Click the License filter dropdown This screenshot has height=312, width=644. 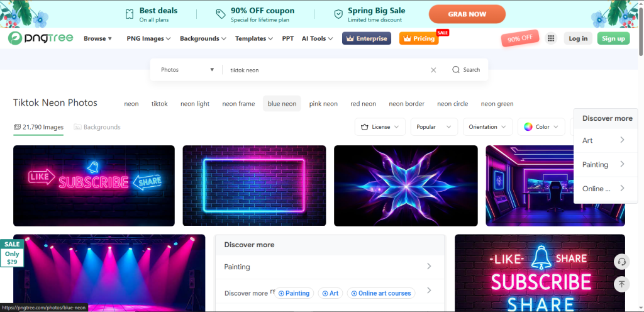pos(380,127)
